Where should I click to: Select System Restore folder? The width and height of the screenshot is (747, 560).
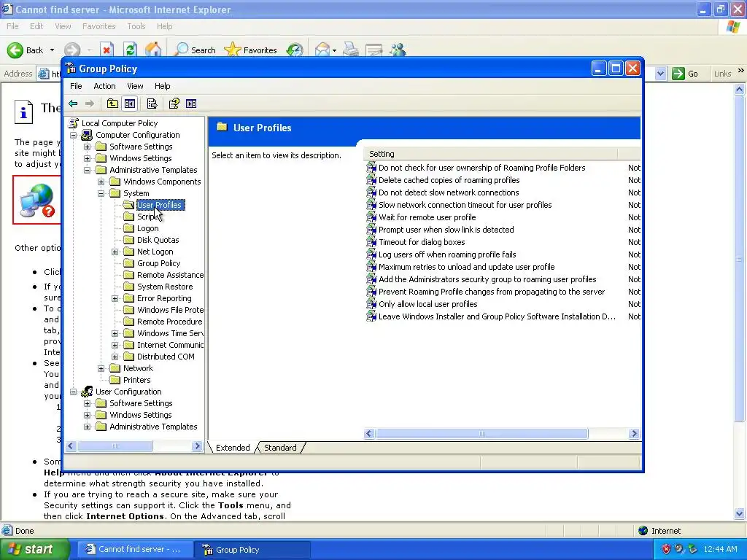point(165,287)
